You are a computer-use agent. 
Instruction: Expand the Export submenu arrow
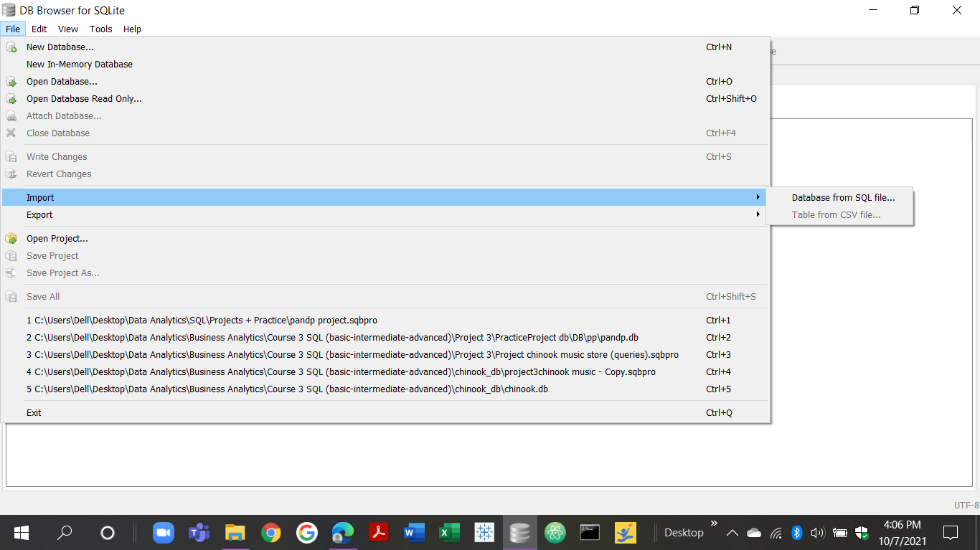pyautogui.click(x=758, y=214)
